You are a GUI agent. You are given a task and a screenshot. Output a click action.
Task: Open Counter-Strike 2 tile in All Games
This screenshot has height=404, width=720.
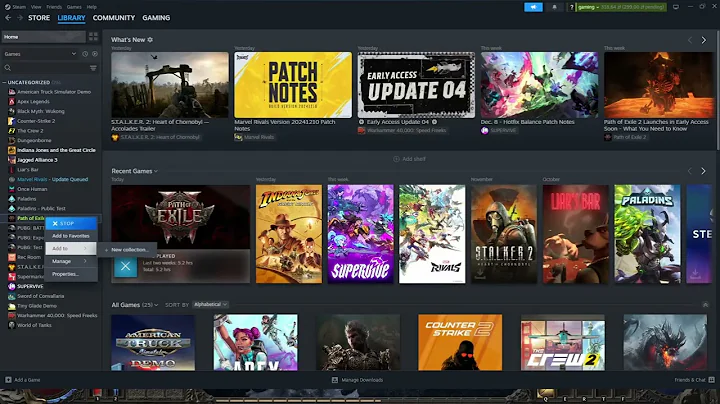pos(460,342)
